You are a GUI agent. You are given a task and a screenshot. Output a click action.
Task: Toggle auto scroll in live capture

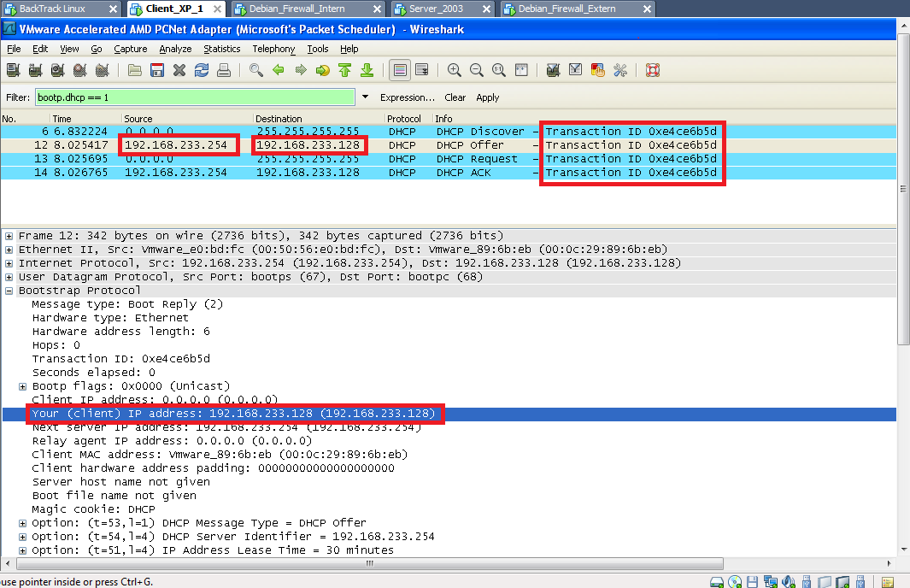coord(422,70)
